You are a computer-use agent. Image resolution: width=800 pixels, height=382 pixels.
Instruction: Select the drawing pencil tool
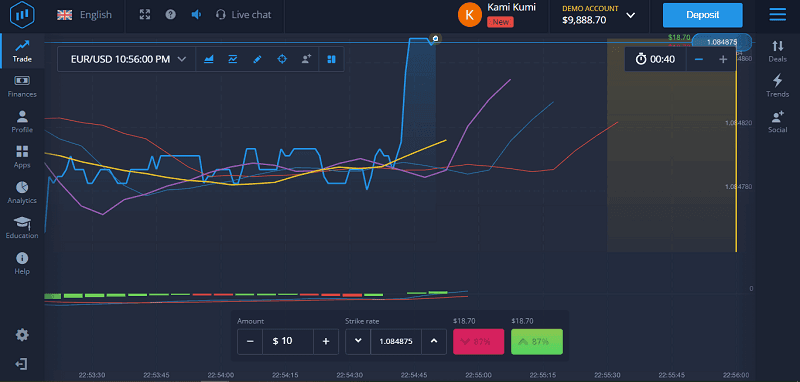257,59
